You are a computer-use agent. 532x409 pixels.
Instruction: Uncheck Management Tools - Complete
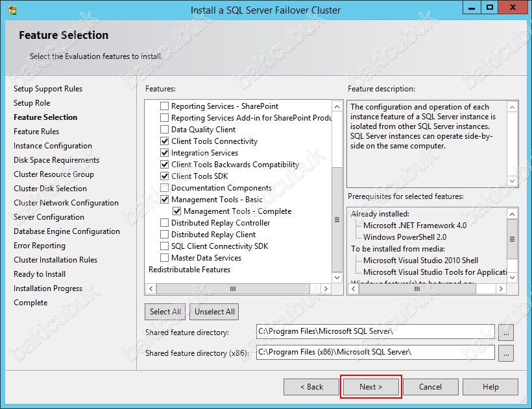(176, 211)
